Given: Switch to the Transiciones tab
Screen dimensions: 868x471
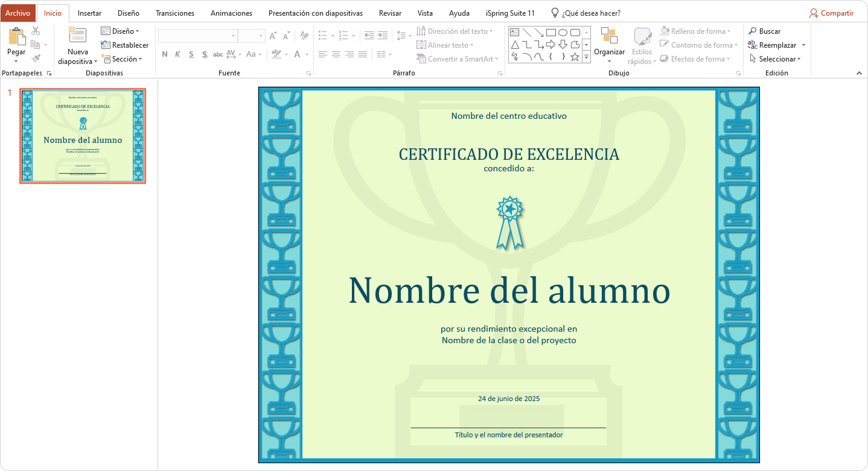Looking at the screenshot, I should (x=174, y=13).
